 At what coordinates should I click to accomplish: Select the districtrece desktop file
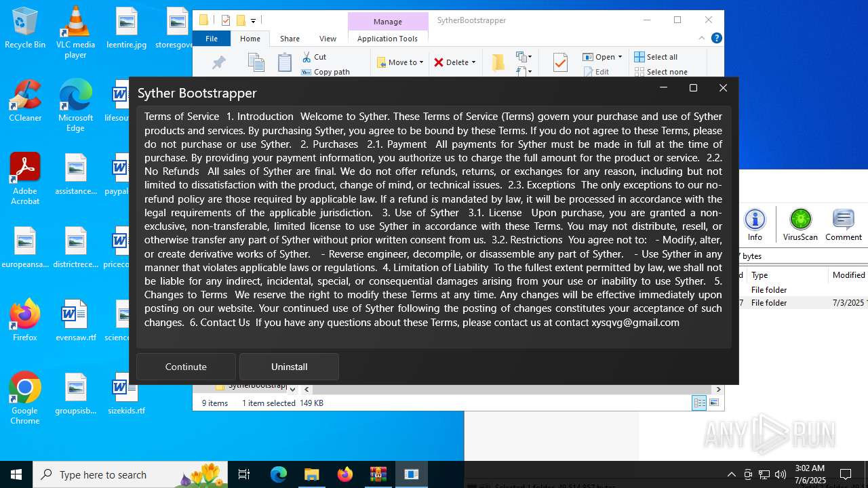75,247
